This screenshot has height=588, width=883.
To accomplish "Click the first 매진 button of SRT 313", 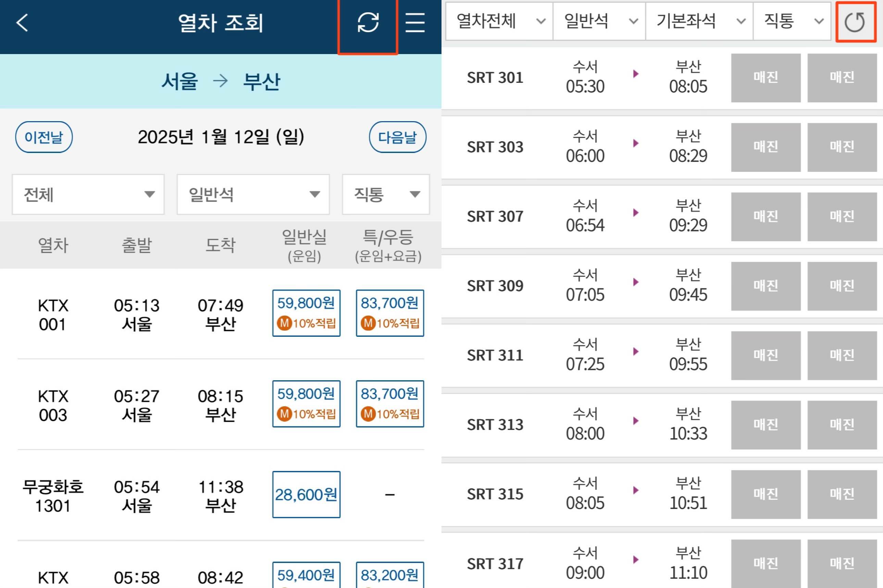I will 766,425.
